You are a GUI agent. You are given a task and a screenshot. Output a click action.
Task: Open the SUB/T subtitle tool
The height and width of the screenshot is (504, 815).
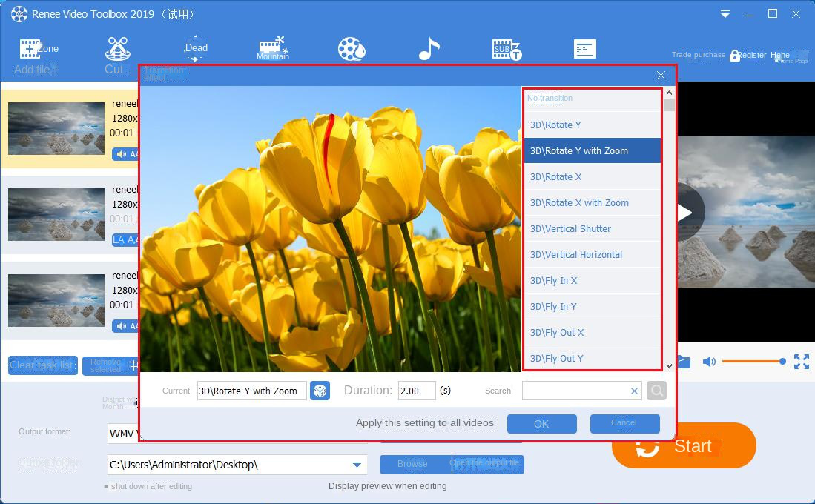click(507, 47)
